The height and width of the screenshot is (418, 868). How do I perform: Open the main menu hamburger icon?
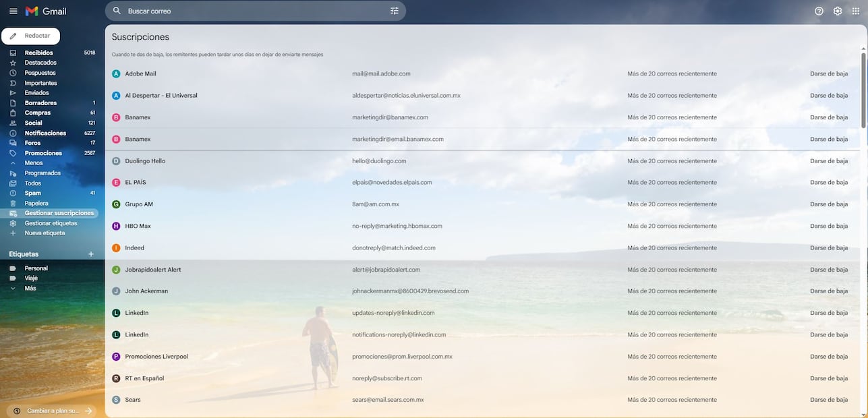tap(12, 10)
